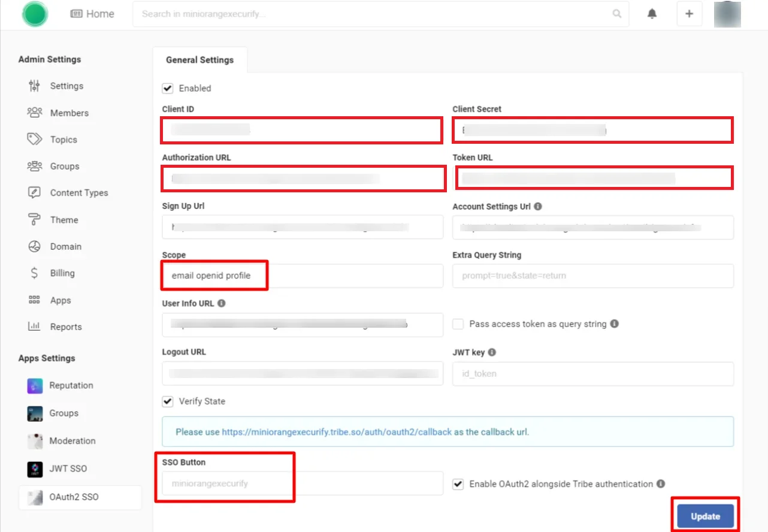Toggle the Verify State checkbox

click(167, 401)
